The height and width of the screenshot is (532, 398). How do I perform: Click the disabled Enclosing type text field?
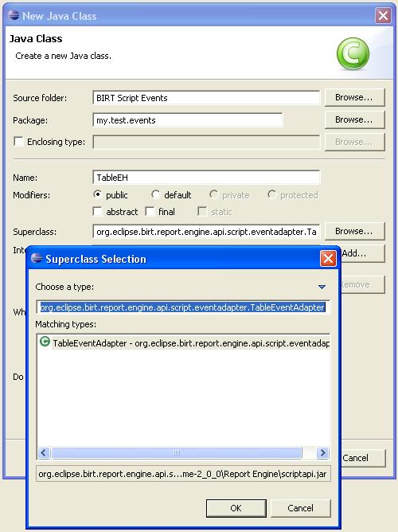[206, 142]
